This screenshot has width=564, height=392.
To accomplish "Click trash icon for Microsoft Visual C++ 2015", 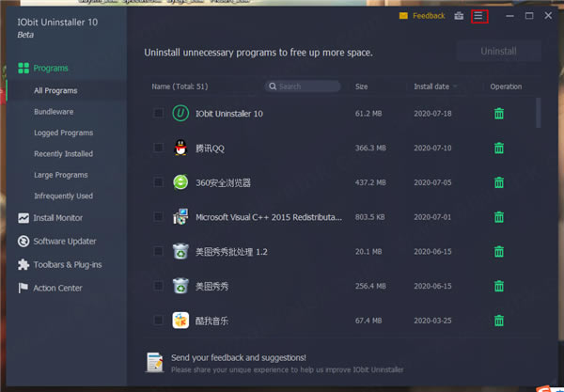I will pos(499,217).
